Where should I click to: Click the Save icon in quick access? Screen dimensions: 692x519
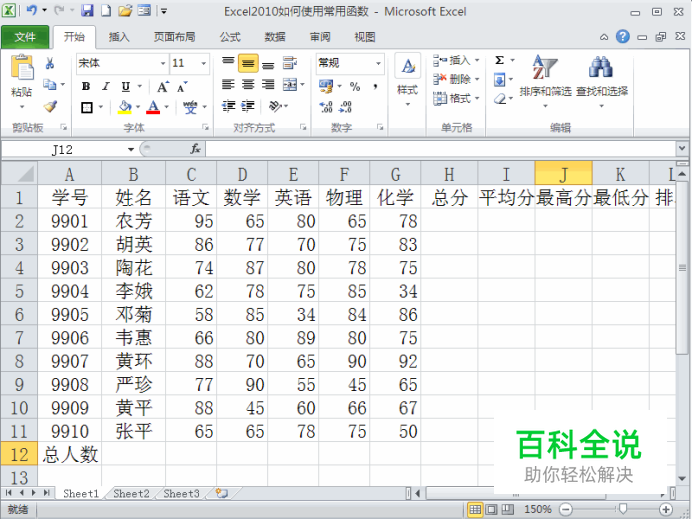87,11
